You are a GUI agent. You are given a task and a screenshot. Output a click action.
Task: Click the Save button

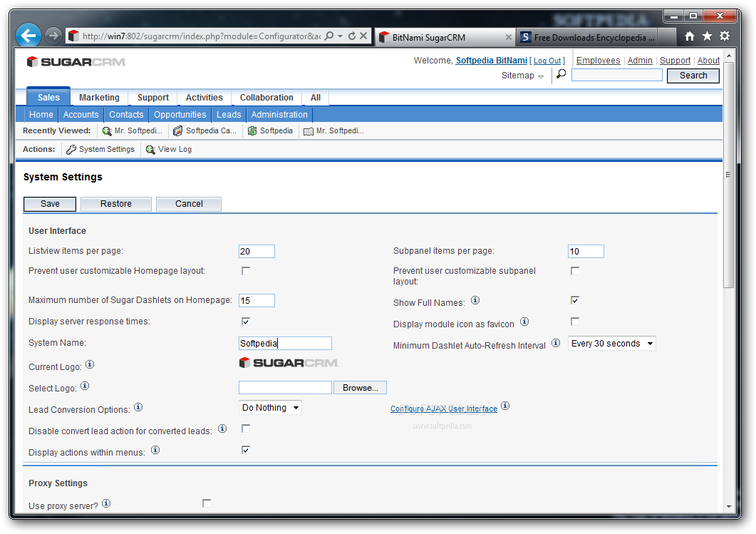coord(50,204)
